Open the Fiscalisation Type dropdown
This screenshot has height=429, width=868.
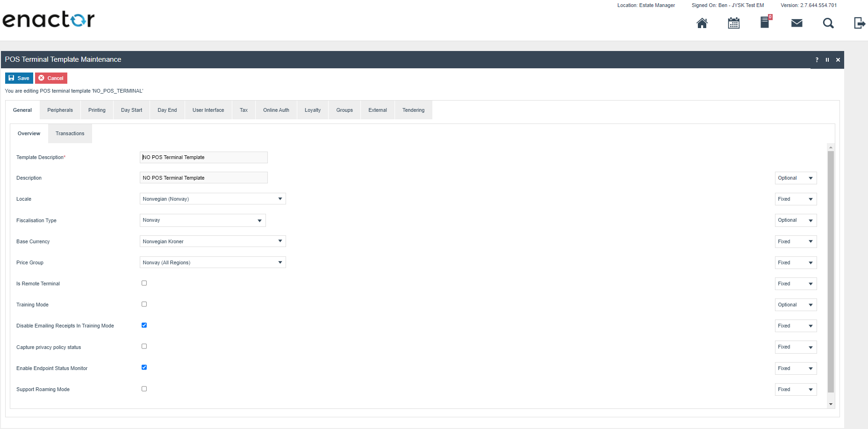[x=202, y=220]
